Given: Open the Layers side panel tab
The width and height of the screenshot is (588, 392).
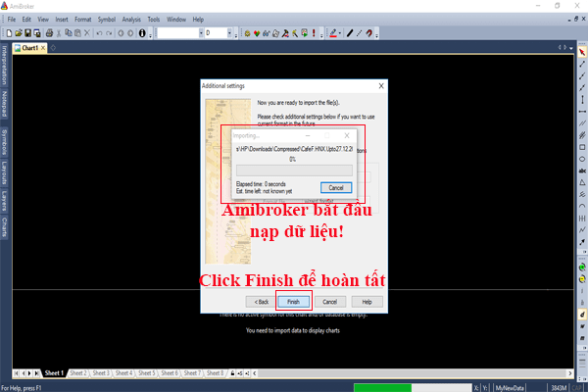Looking at the screenshot, I should [4, 201].
